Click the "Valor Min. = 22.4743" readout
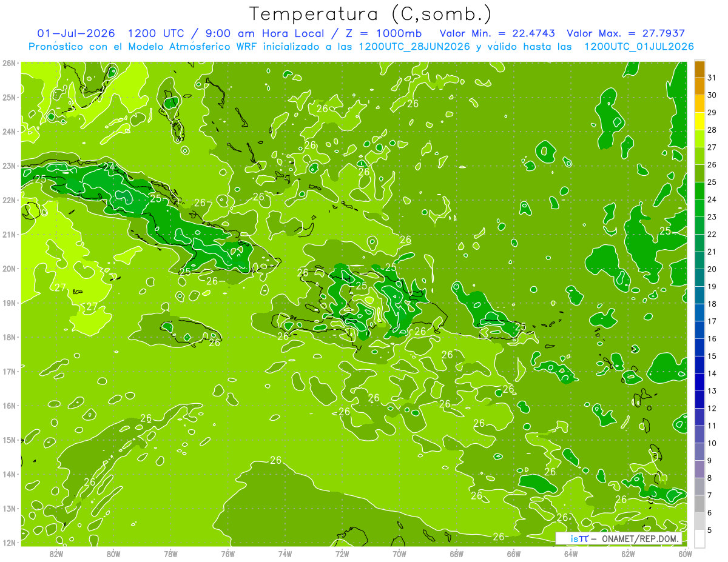Image resolution: width=728 pixels, height=562 pixels. 497,33
